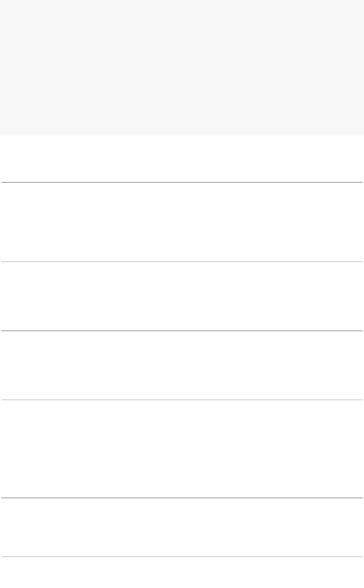The image size is (364, 588).
Task: Click blank section between third and fourth dividers
Action: coord(182,365)
